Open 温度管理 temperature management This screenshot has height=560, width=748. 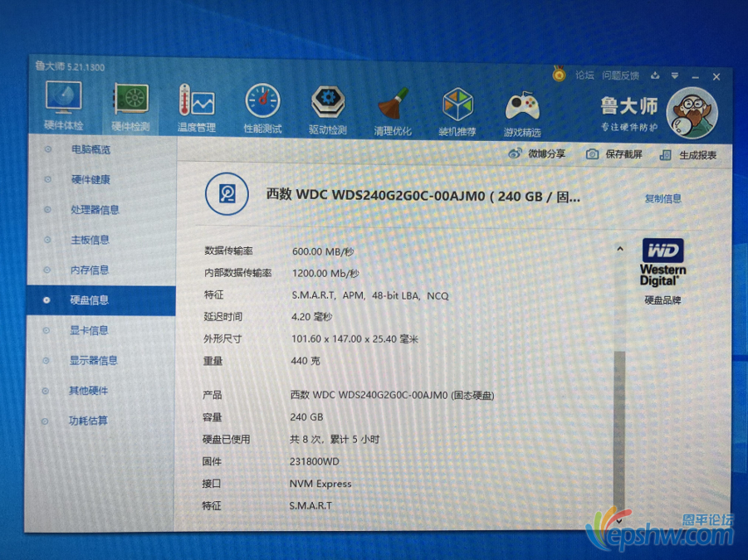pos(197,108)
